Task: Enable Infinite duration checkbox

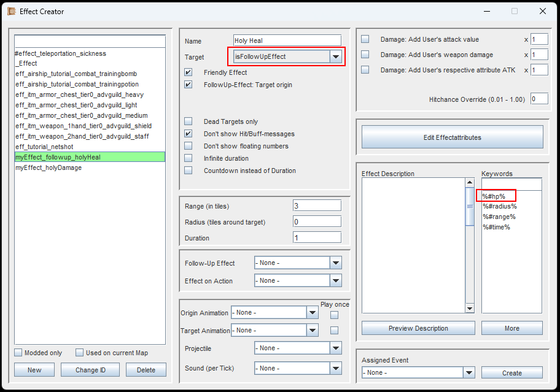Action: (189, 158)
